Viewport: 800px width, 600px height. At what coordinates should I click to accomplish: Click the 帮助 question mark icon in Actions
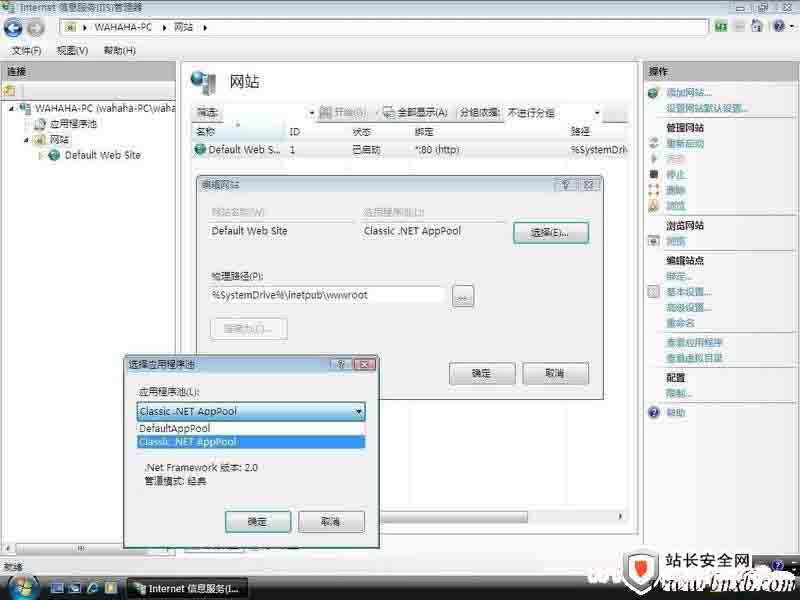pyautogui.click(x=654, y=413)
